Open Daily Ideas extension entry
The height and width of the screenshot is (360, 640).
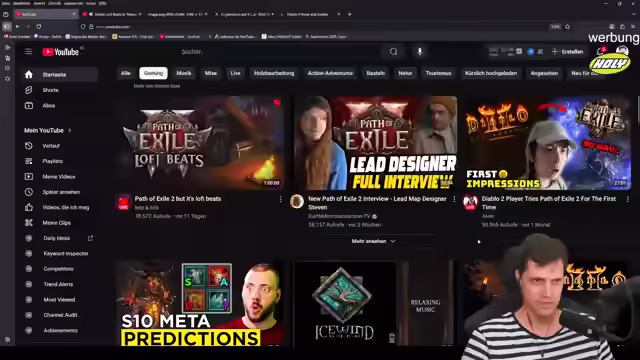click(57, 238)
